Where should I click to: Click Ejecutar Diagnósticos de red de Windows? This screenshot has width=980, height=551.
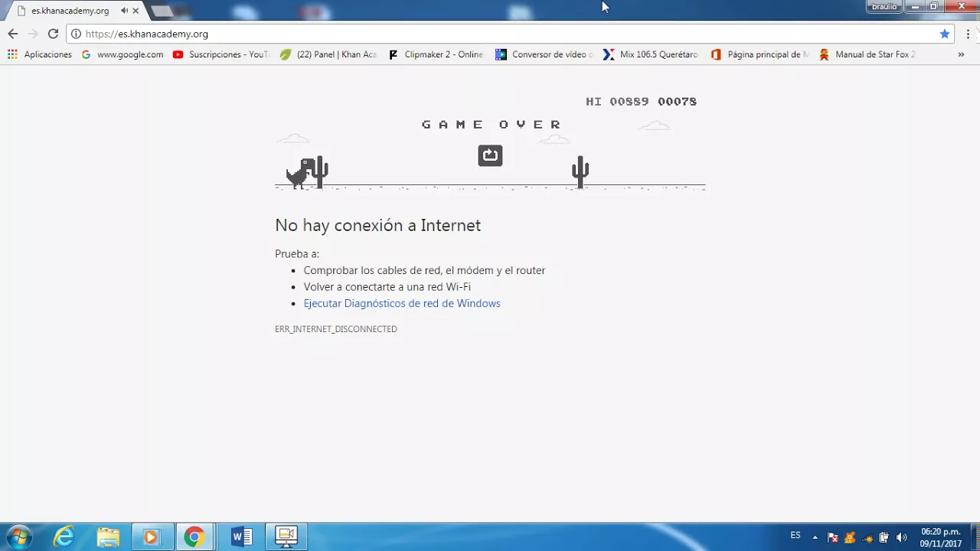pos(402,303)
